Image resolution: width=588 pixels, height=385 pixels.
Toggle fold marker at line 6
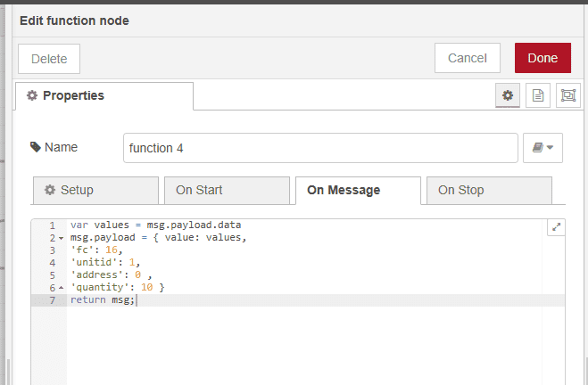[x=62, y=288]
